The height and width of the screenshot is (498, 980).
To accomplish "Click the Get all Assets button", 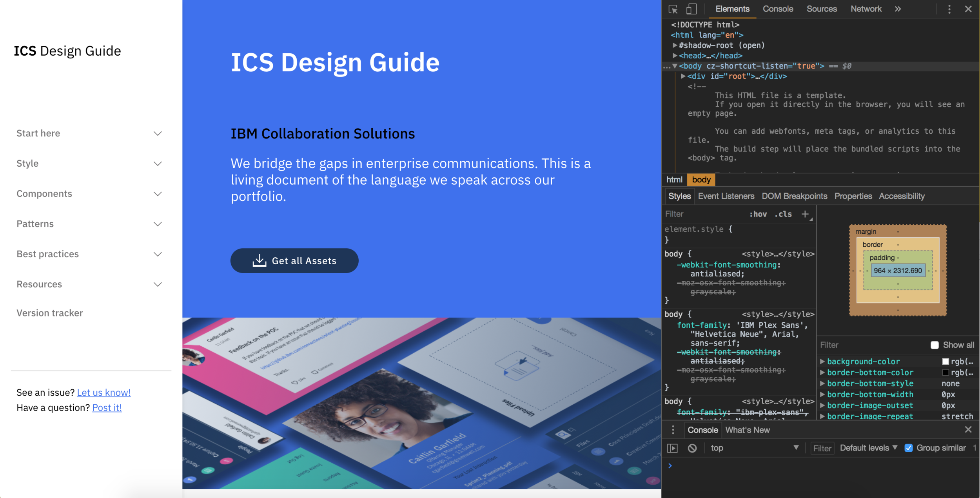I will click(294, 261).
